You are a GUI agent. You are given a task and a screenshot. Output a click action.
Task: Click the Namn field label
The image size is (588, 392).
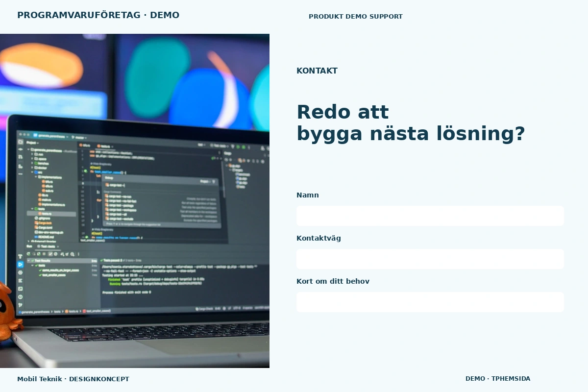pyautogui.click(x=308, y=195)
